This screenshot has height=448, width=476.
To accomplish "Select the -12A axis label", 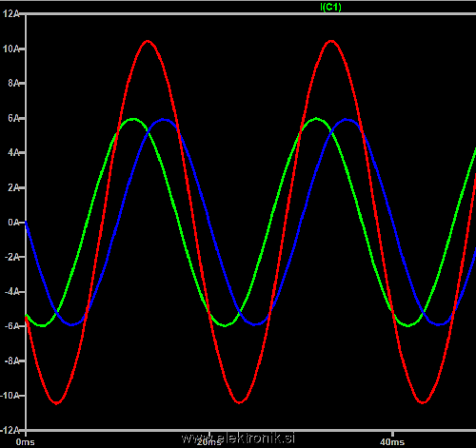I will click(x=10, y=430).
